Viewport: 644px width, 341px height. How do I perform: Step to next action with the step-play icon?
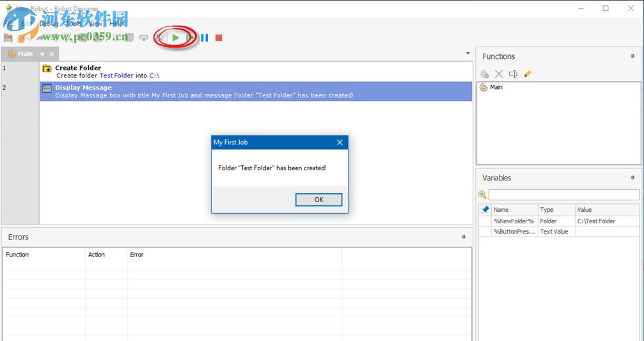tap(191, 38)
